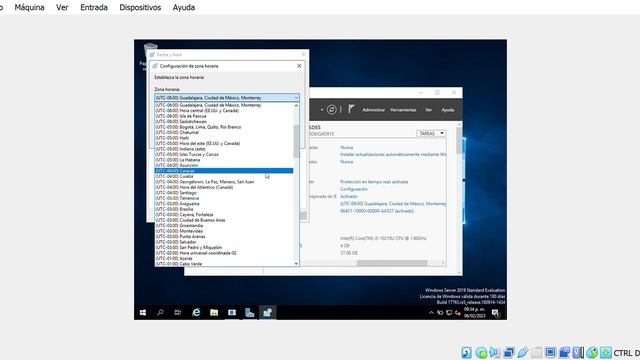
Task: Click the Configuración link in Server Manager
Action: [x=354, y=189]
